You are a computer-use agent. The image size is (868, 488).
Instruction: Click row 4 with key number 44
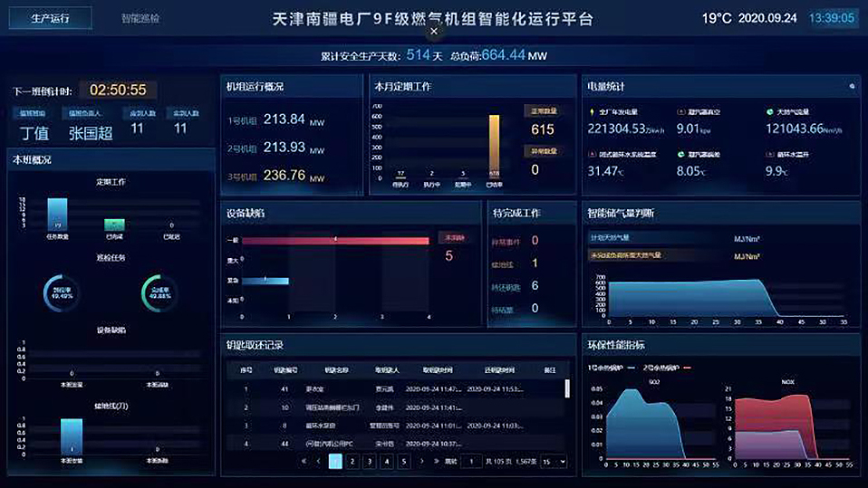click(395, 444)
